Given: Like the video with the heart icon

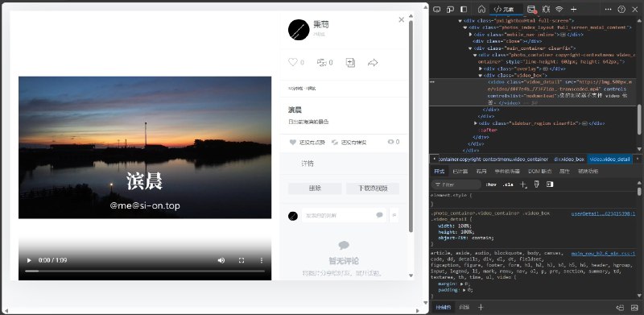Looking at the screenshot, I should click(x=292, y=63).
